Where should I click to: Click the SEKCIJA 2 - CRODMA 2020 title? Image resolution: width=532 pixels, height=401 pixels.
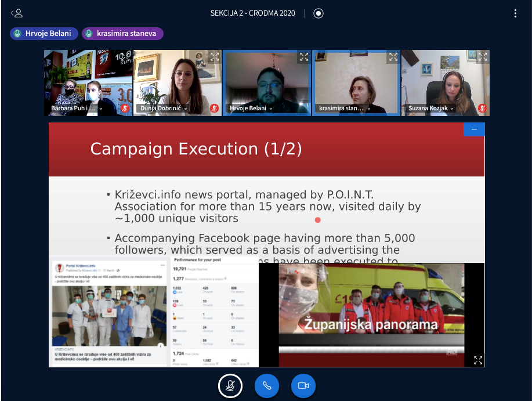252,13
